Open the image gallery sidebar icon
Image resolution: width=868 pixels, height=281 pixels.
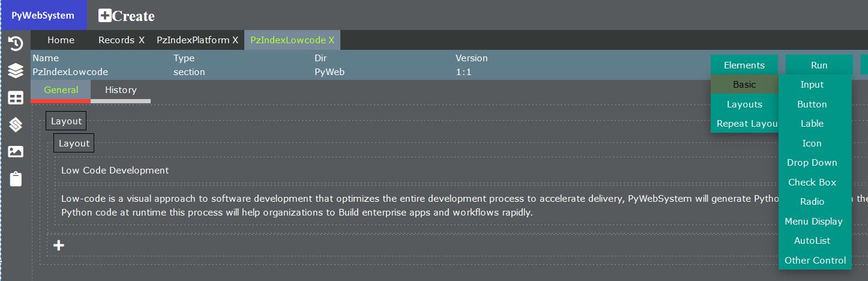coord(16,152)
